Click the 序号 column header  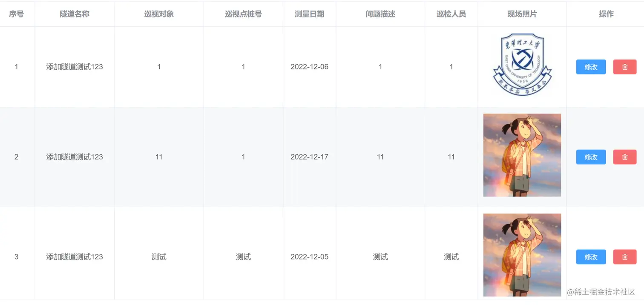tap(16, 14)
